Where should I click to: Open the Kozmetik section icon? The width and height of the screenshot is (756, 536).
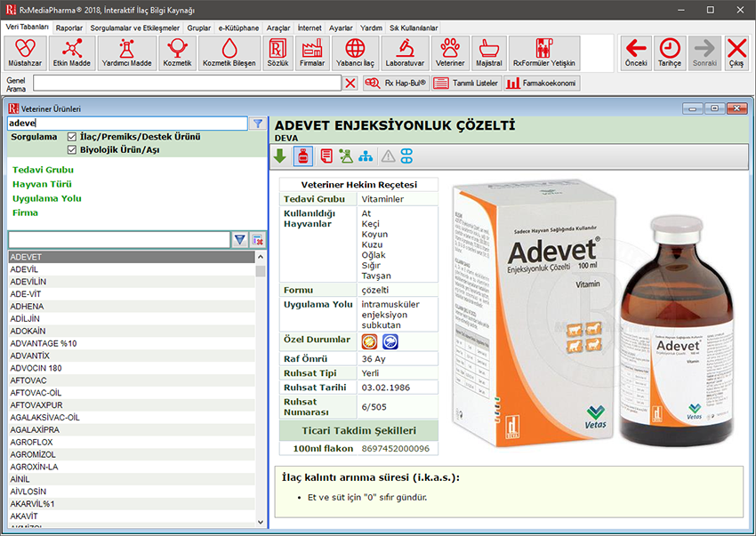177,52
